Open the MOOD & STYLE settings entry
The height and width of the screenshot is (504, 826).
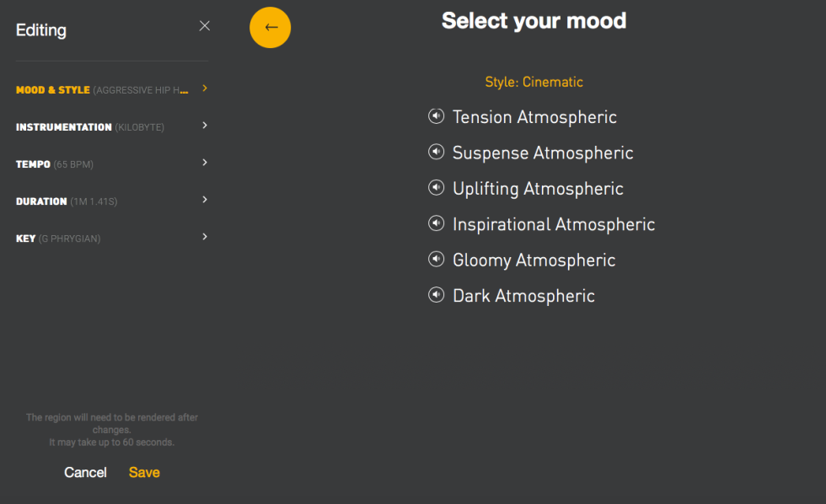[112, 89]
